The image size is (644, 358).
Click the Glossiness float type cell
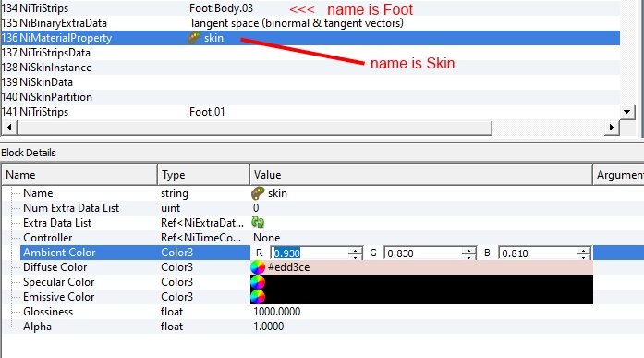pyautogui.click(x=172, y=312)
